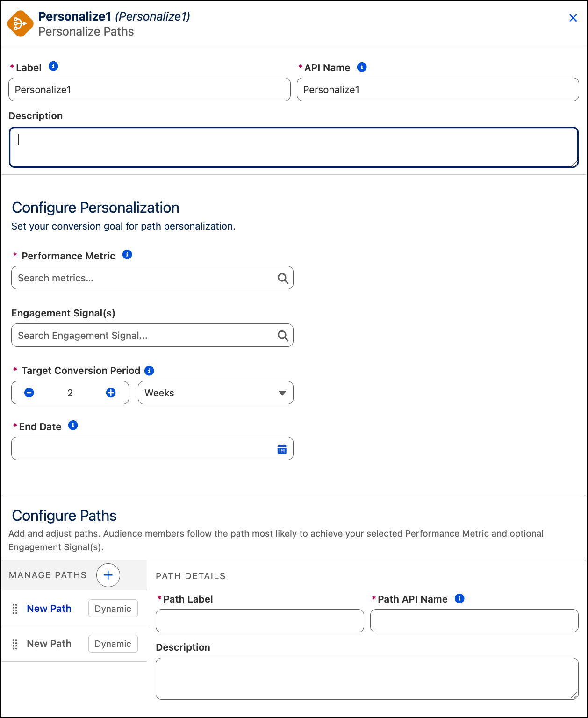The width and height of the screenshot is (588, 718).
Task: Select the second New Path item
Action: 49,644
